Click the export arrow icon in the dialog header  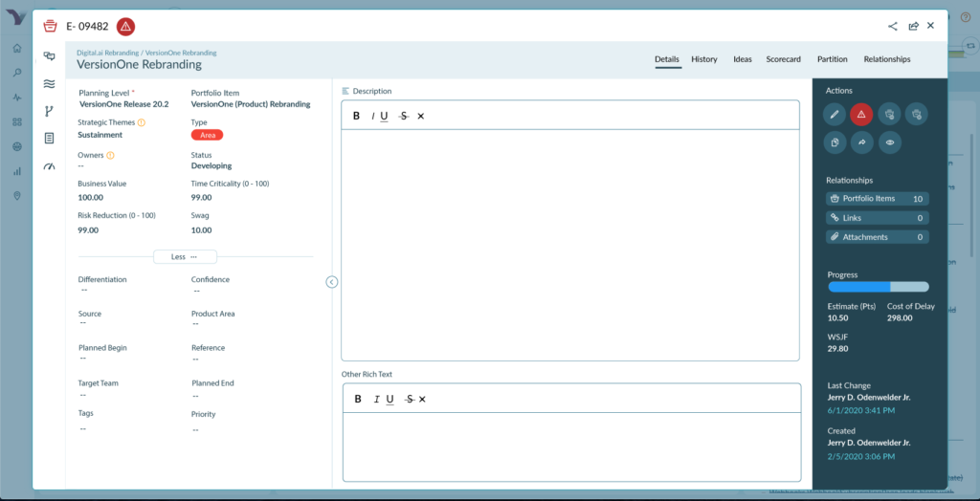(x=913, y=26)
